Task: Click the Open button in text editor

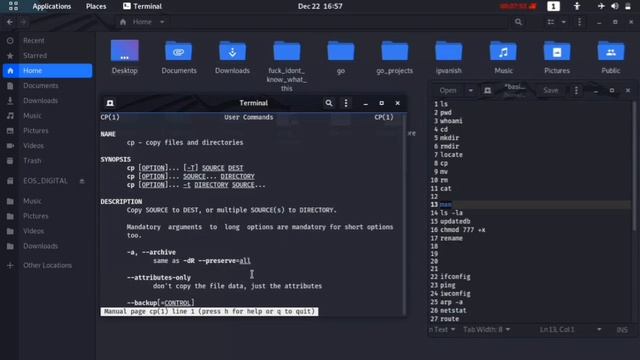Action: click(448, 90)
